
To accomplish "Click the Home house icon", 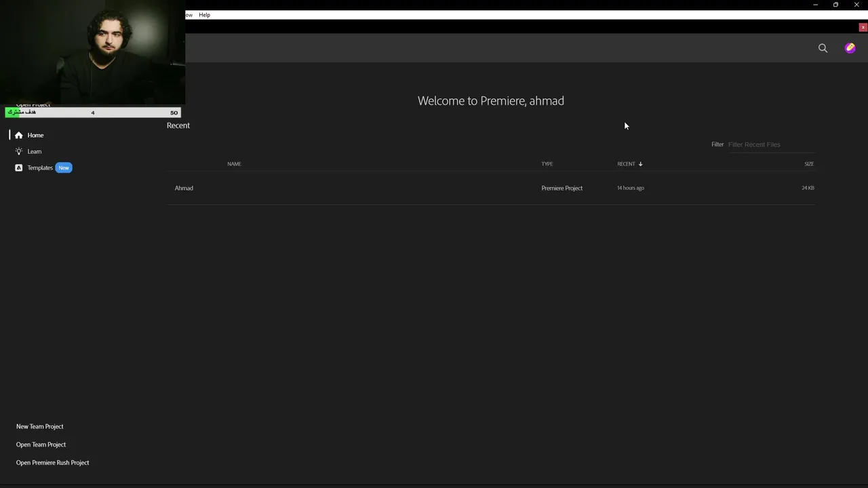I will pos(19,135).
